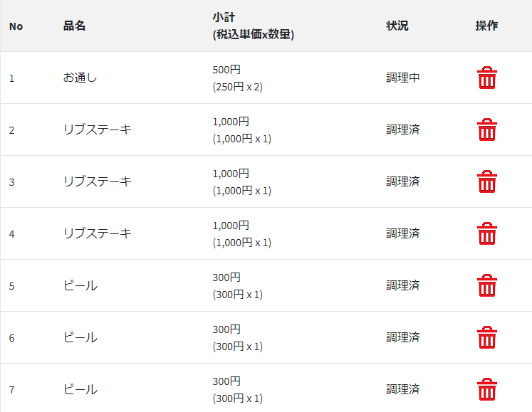The image size is (532, 412).
Task: Click trash icon for order No 7
Action: 486,389
